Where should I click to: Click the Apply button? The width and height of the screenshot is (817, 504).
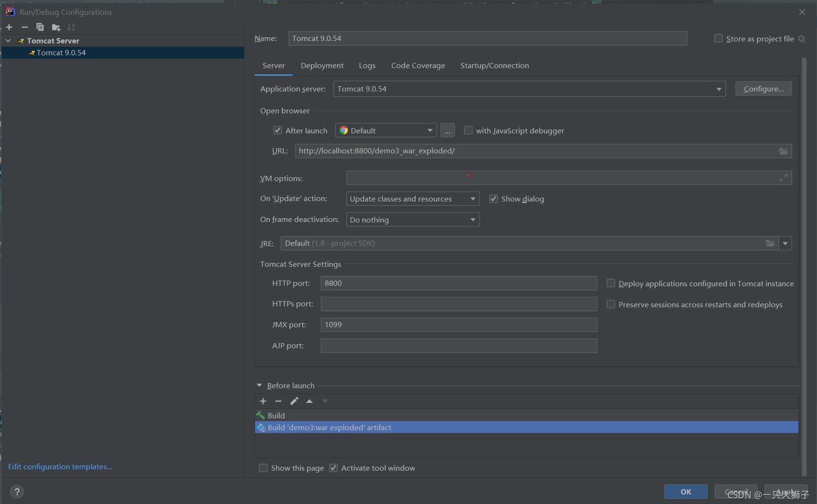click(x=786, y=492)
